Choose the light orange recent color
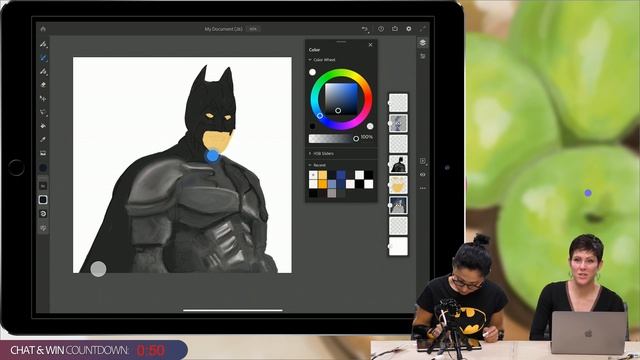 point(322,175)
